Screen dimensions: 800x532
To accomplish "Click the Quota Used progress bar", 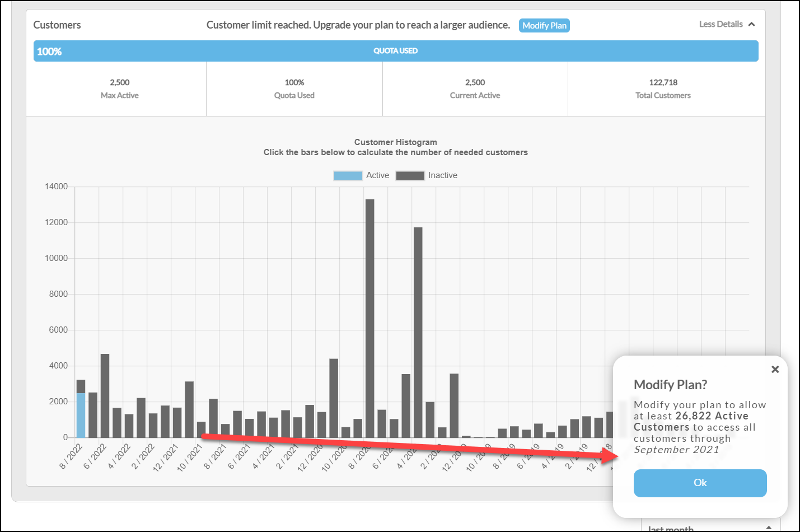I will coord(396,51).
